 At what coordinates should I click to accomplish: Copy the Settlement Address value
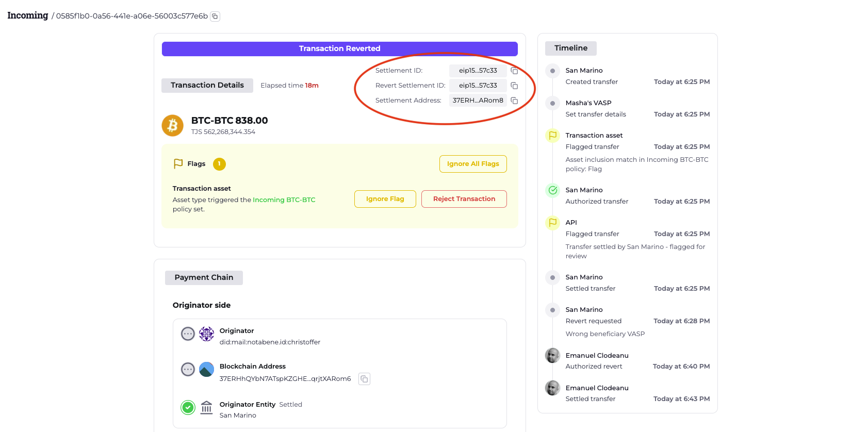pos(514,101)
